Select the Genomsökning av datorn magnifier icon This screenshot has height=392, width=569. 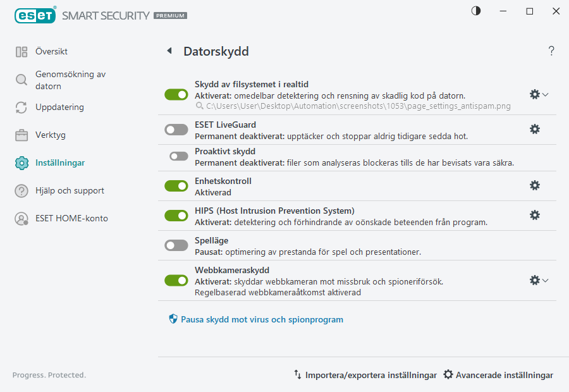pos(21,80)
